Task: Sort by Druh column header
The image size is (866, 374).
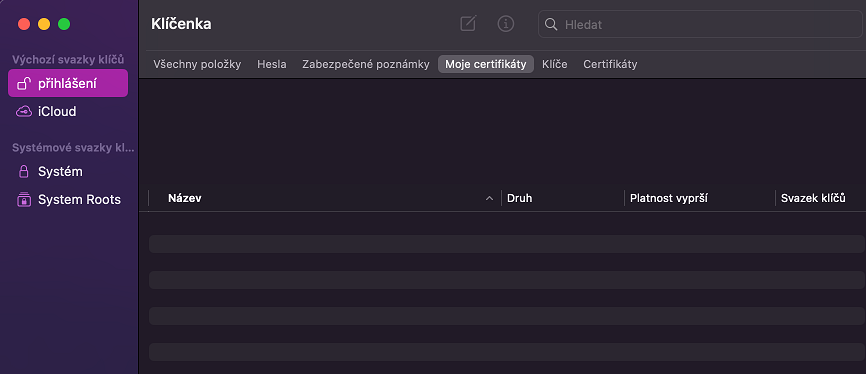Action: [x=562, y=198]
